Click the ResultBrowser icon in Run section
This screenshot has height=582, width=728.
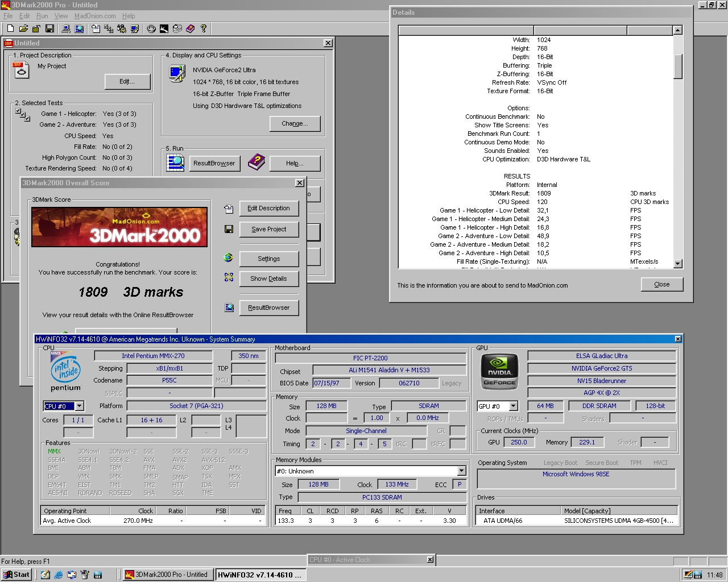[175, 163]
